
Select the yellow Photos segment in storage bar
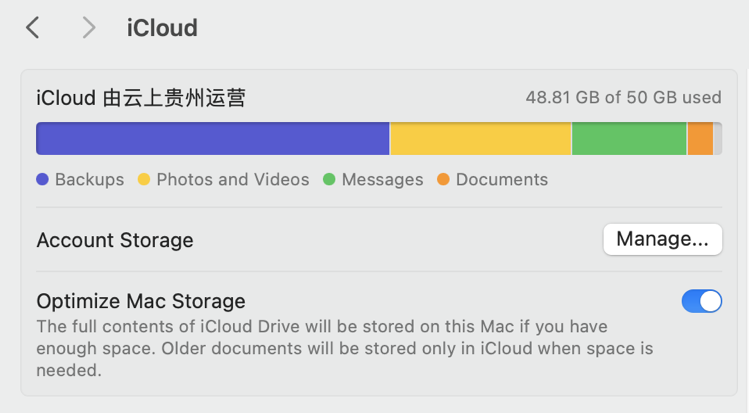480,139
